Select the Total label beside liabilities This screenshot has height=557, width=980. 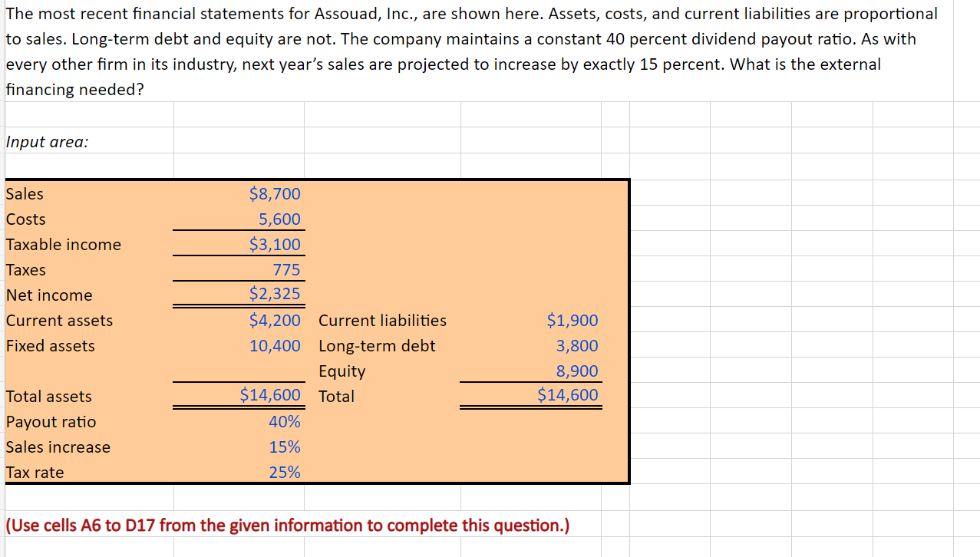coord(336,396)
